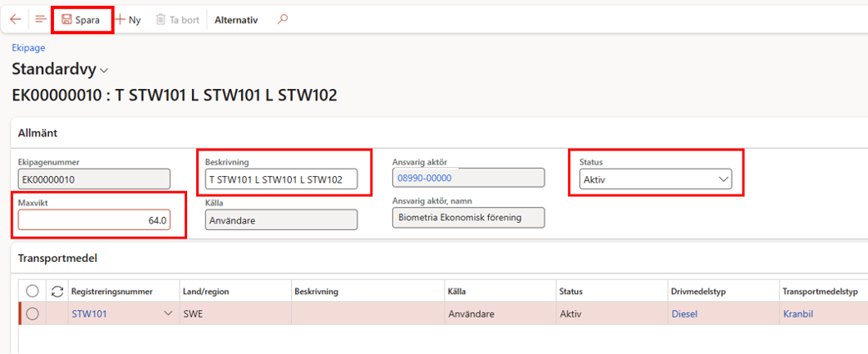This screenshot has height=354, width=868.
Task: Click the back arrow icon
Action: (x=15, y=19)
